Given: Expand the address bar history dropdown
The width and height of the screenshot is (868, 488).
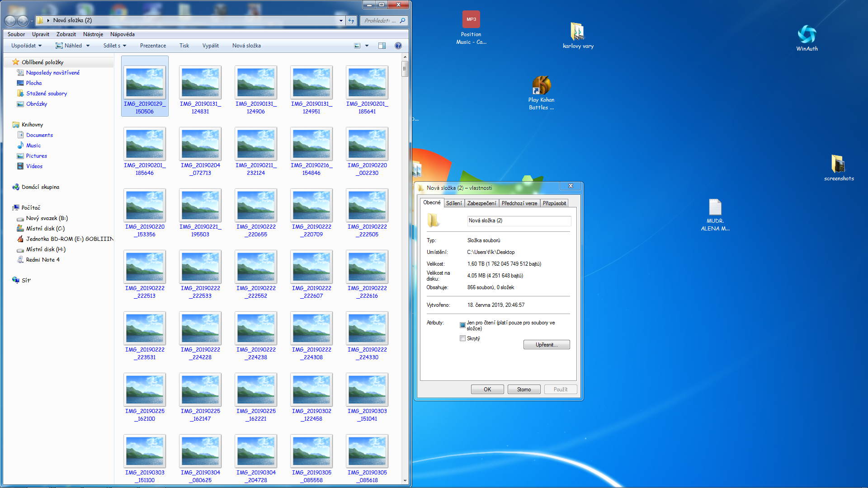Looking at the screenshot, I should (341, 20).
